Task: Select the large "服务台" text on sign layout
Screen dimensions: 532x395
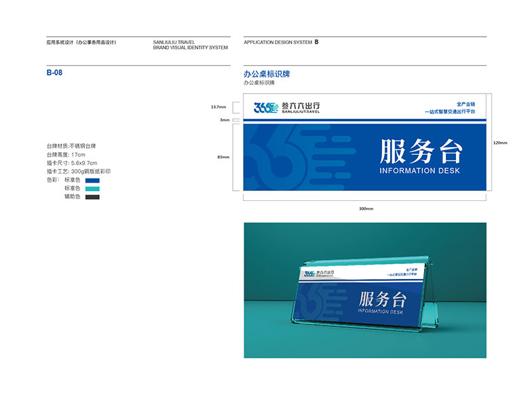Action: tap(421, 151)
